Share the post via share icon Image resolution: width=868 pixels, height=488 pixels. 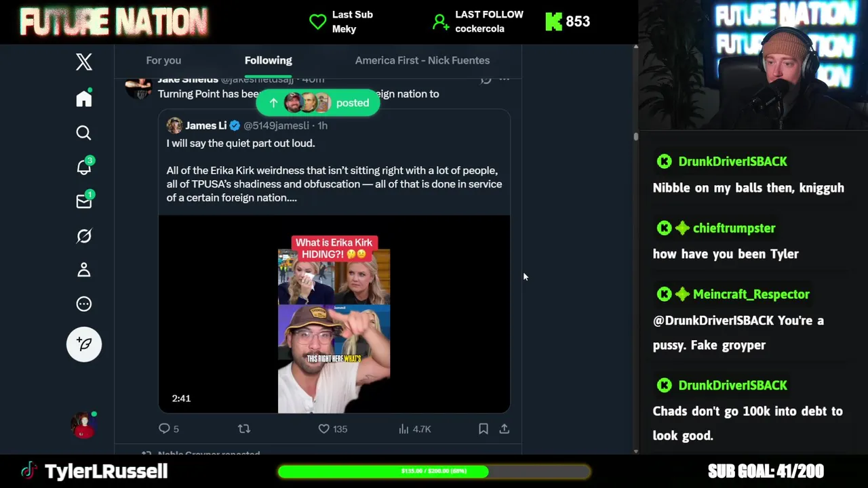click(505, 429)
